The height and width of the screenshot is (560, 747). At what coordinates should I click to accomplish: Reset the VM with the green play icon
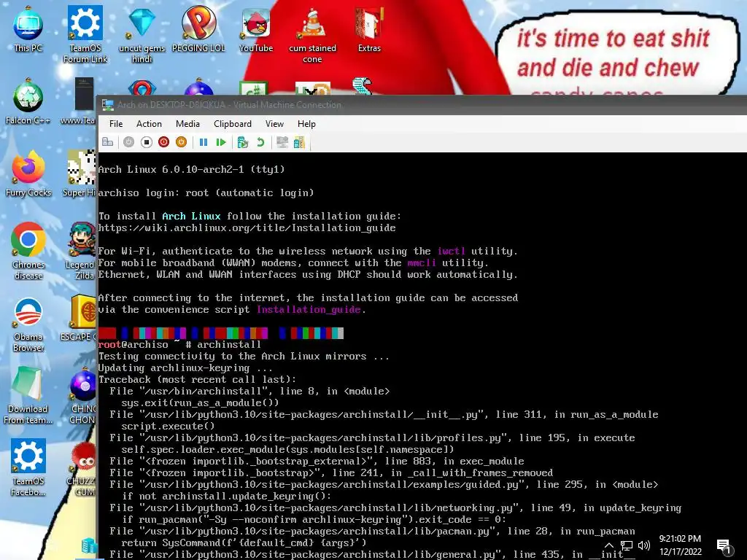pyautogui.click(x=220, y=142)
